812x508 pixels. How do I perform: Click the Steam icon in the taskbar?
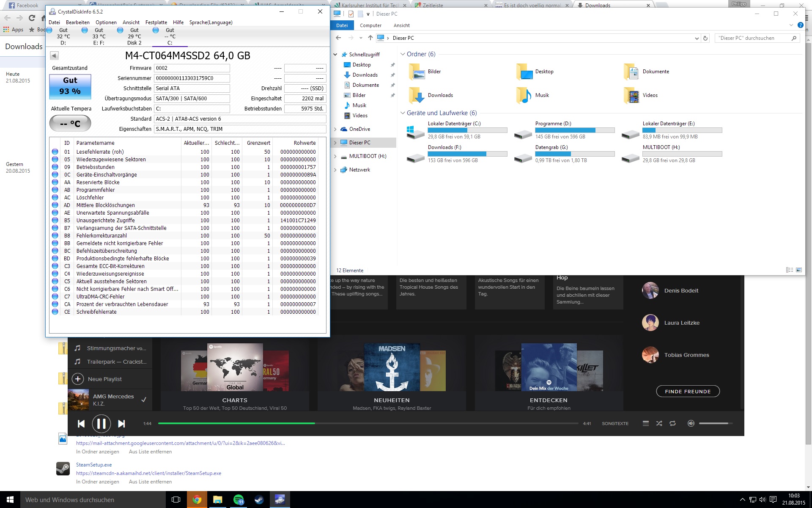click(x=259, y=500)
